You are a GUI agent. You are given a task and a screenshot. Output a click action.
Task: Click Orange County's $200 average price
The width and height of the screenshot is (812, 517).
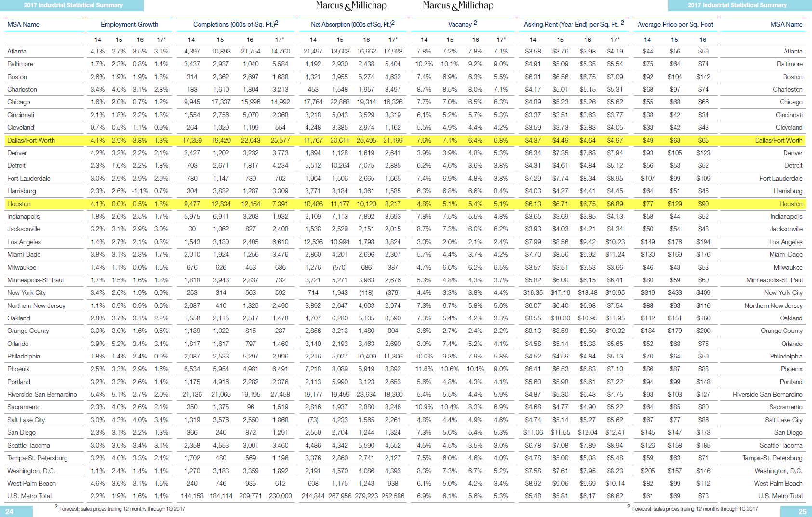[703, 331]
